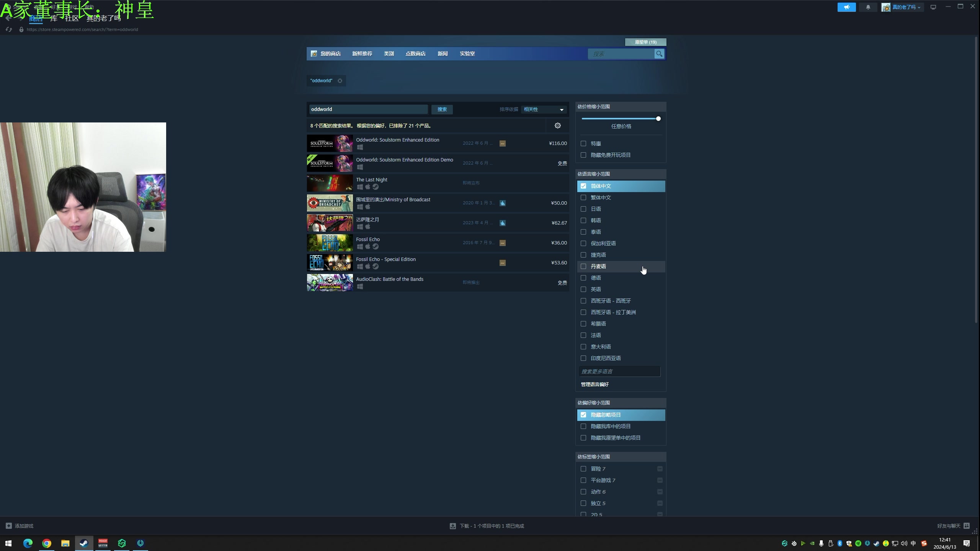980x551 pixels.
Task: Open the downloads status icon
Action: pos(452,526)
